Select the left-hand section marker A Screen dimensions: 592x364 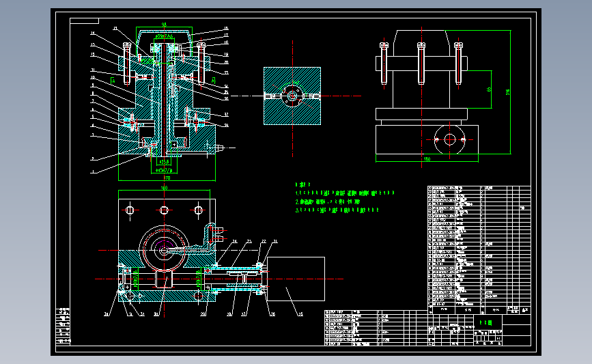pyautogui.click(x=113, y=81)
